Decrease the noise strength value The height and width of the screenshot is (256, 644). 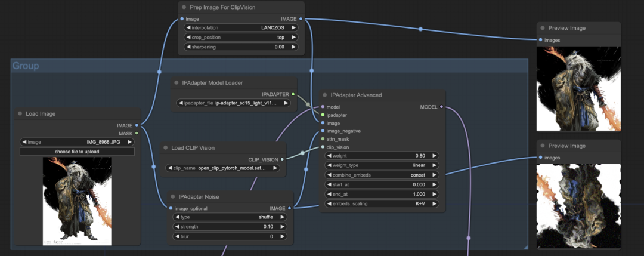coord(177,226)
